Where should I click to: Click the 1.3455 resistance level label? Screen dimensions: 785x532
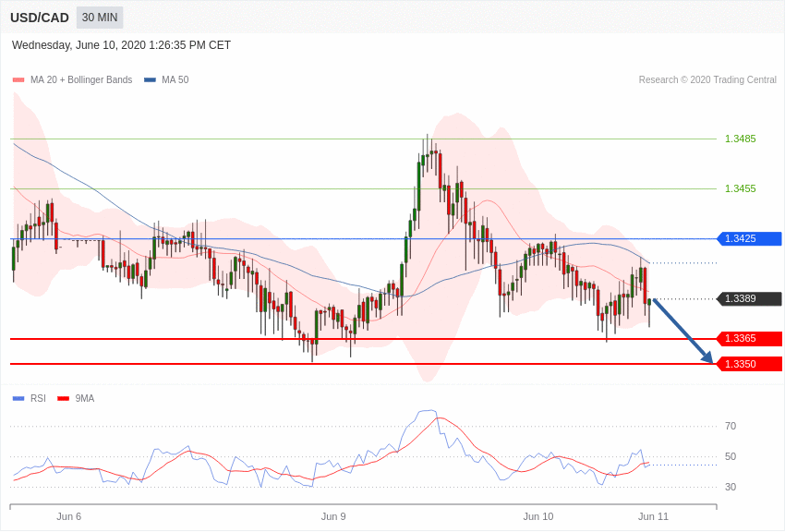pos(741,188)
